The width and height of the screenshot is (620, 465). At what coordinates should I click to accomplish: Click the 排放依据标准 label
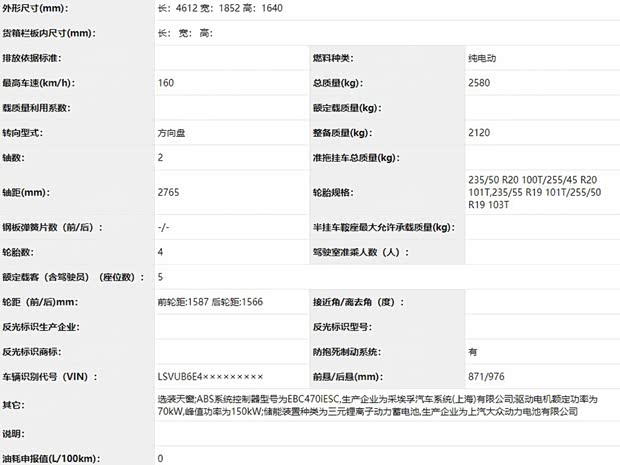pos(32,58)
